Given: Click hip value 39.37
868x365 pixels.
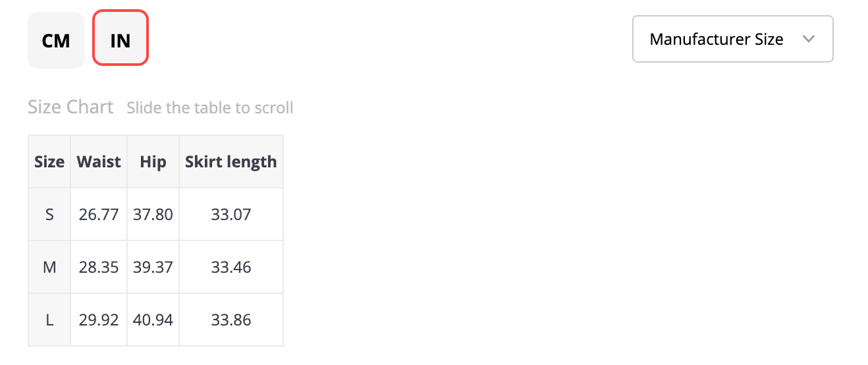Looking at the screenshot, I should pos(153,267).
